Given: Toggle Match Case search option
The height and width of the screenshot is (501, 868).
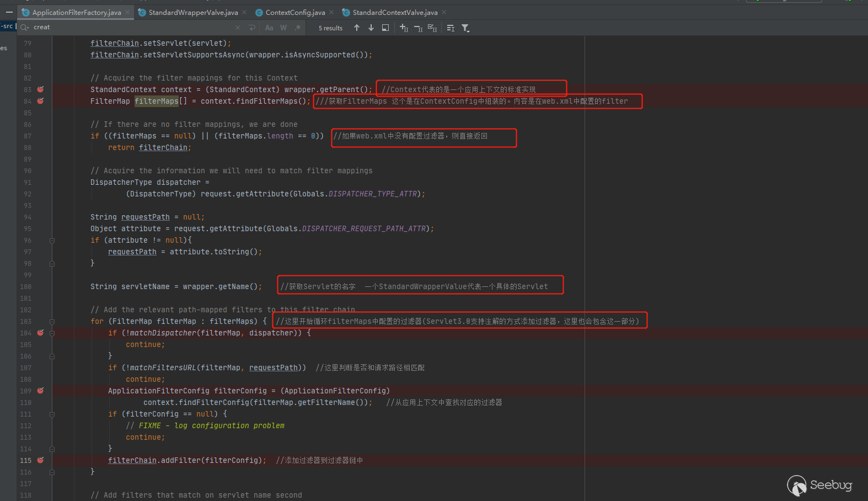Looking at the screenshot, I should (269, 28).
